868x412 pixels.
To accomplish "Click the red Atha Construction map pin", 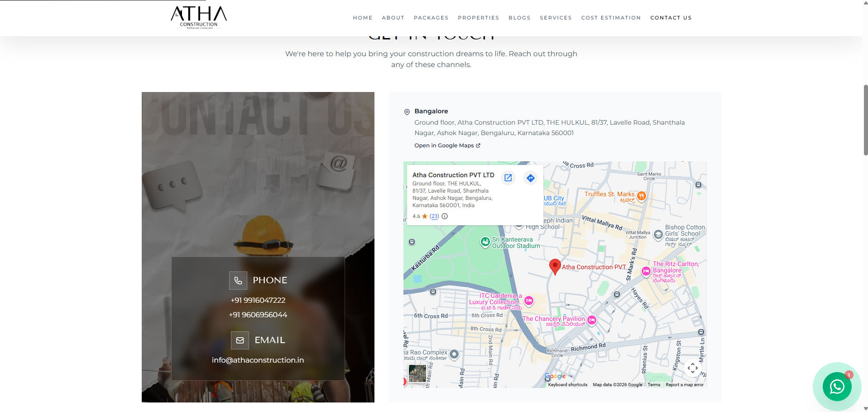I will pos(555,267).
